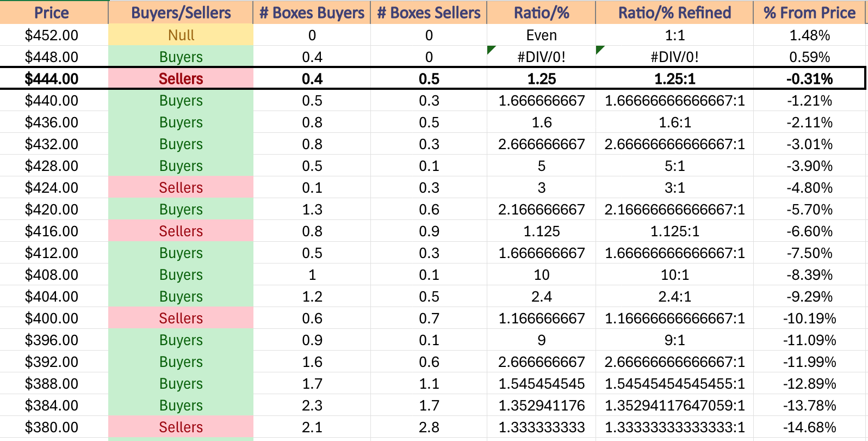Screen dimensions: 868x441
Task: Select the Even ratio cell
Action: pyautogui.click(x=542, y=35)
